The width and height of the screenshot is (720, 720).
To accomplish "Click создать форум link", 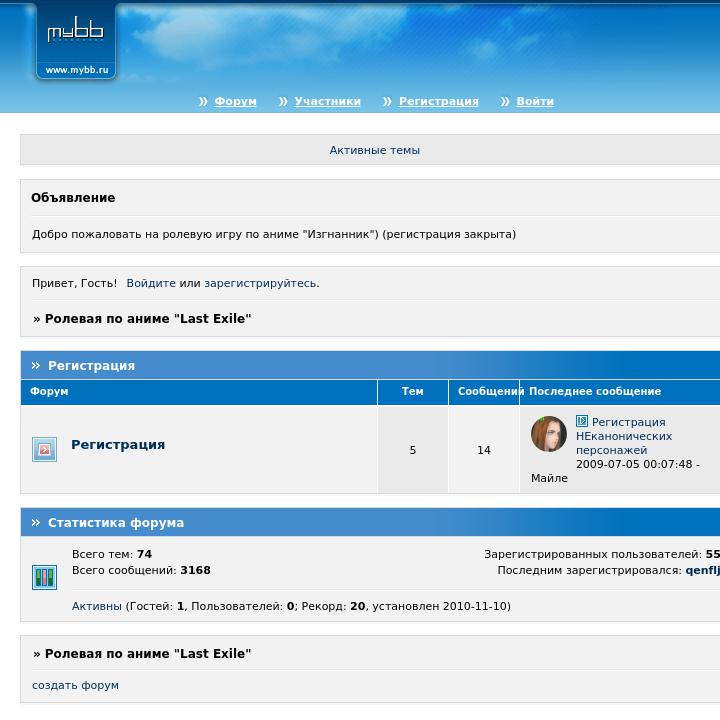I will (x=75, y=685).
